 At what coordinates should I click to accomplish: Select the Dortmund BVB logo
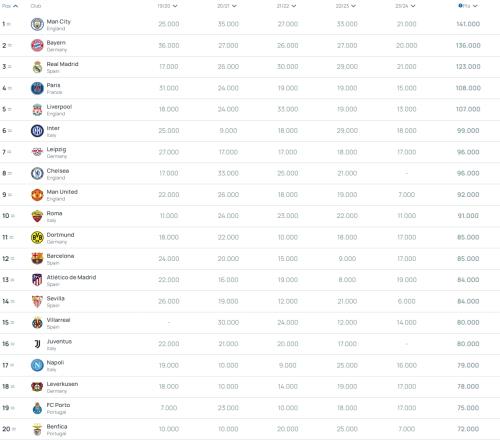pyautogui.click(x=37, y=237)
